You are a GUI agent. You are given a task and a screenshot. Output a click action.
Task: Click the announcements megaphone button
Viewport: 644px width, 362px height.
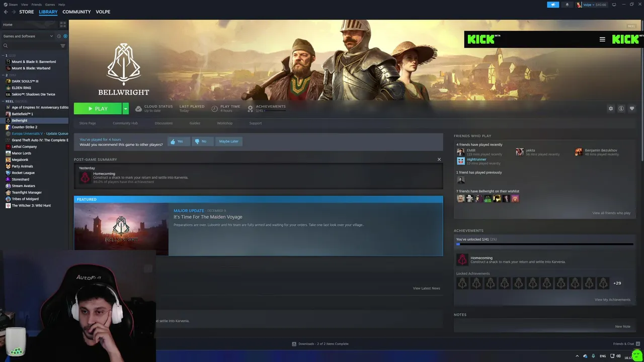[553, 5]
